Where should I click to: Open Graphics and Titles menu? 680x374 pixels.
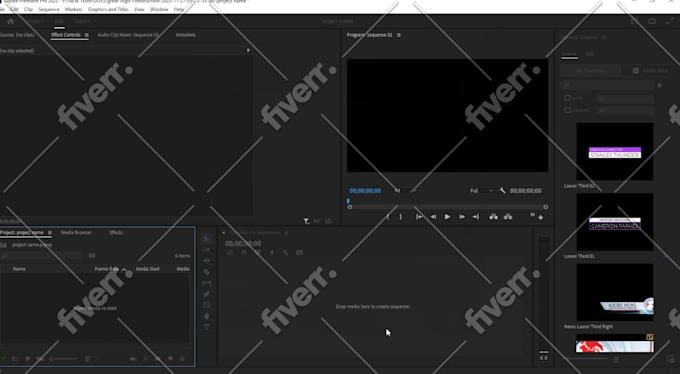point(108,9)
